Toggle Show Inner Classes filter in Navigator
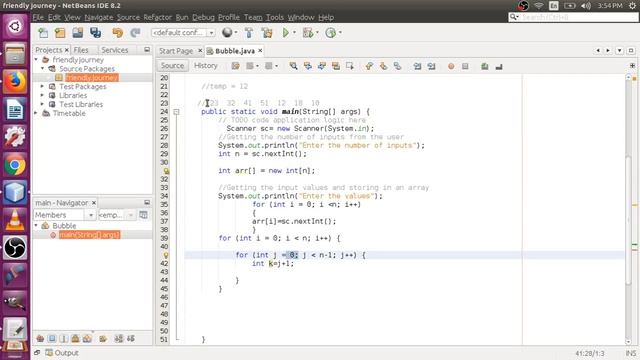This screenshot has height=360, width=640. (x=87, y=338)
